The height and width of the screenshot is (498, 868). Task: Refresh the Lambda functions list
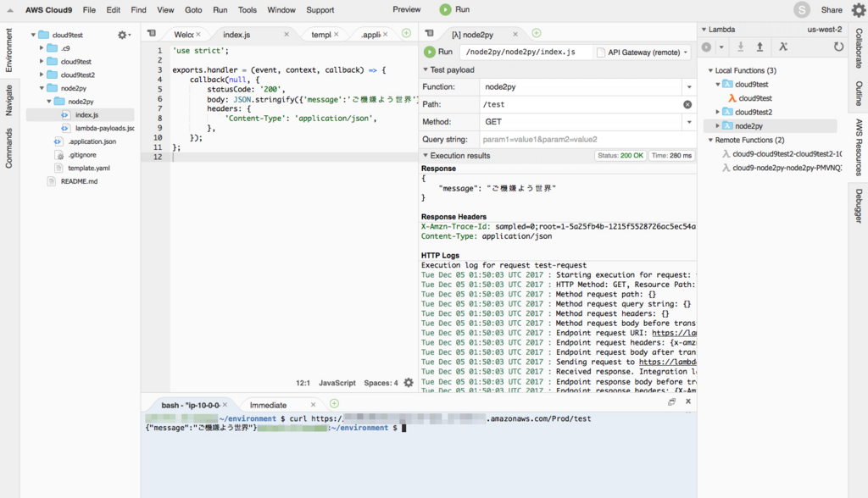tap(838, 47)
